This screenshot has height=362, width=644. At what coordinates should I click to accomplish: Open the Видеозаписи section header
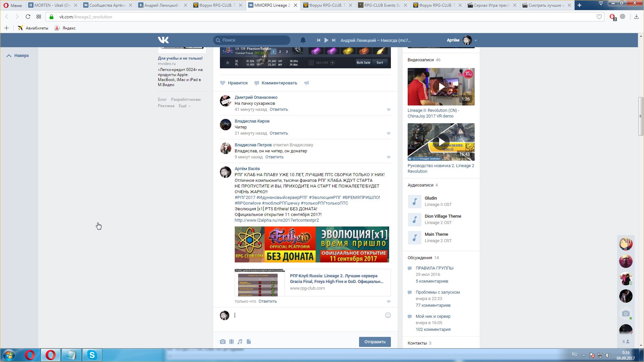coord(424,60)
